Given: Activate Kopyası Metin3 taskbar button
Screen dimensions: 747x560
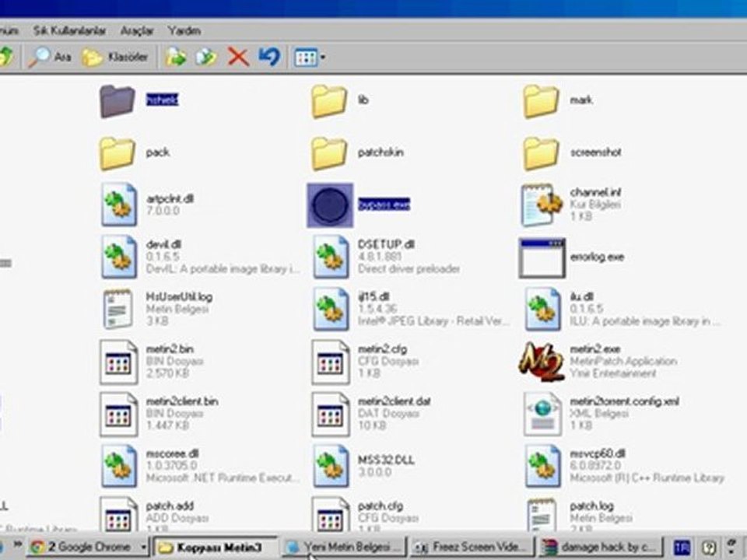Looking at the screenshot, I should [x=216, y=547].
